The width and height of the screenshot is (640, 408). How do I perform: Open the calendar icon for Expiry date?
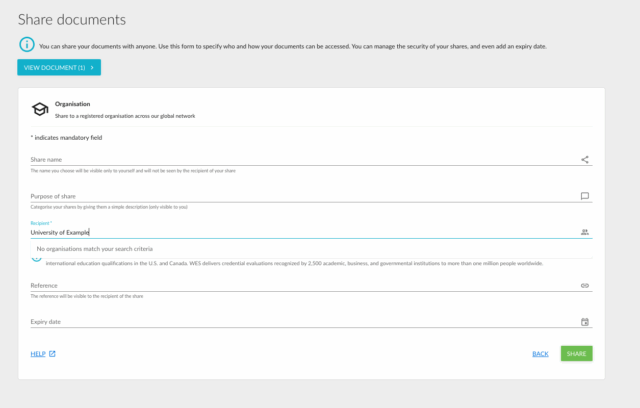pyautogui.click(x=585, y=322)
